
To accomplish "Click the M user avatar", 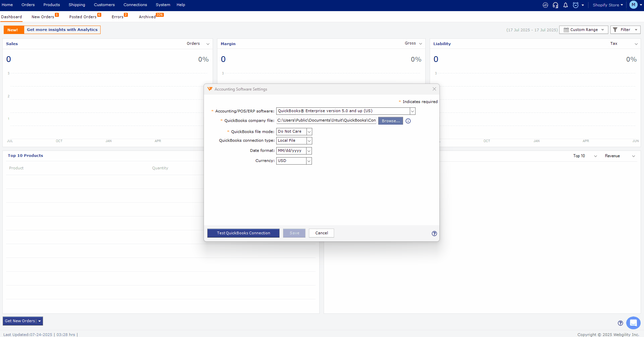I will click(634, 5).
